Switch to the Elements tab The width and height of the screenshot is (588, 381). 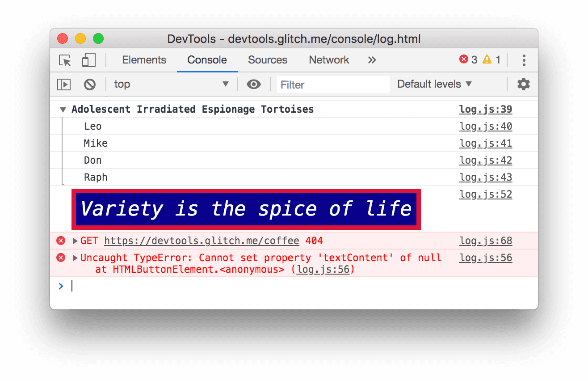(x=144, y=60)
